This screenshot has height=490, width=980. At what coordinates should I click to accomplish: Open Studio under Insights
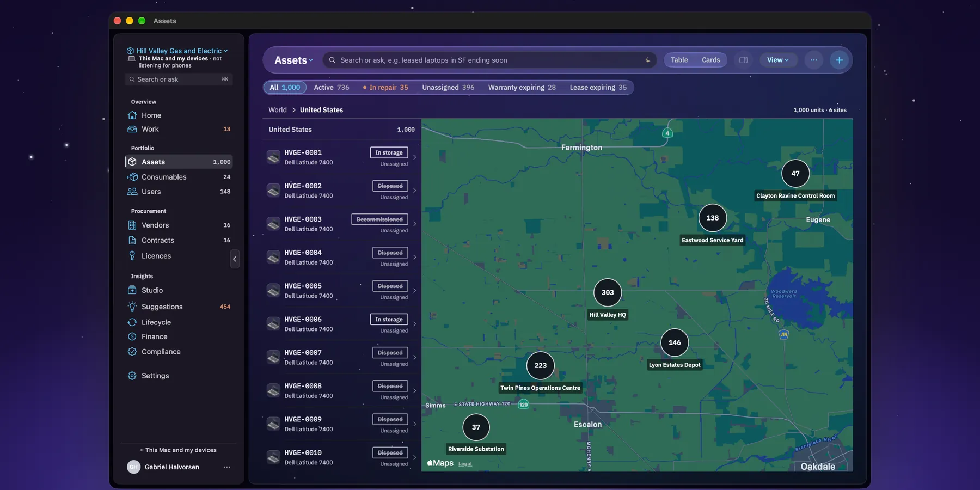coord(179,290)
